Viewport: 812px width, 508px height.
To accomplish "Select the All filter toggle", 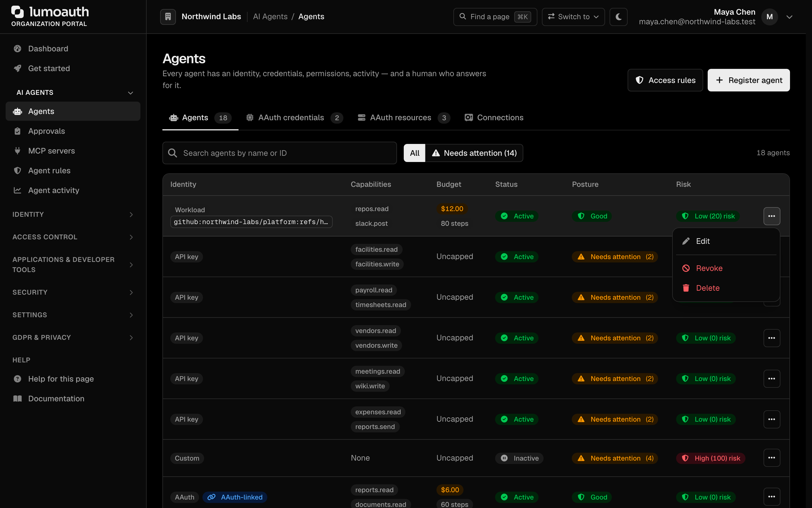I will pos(414,153).
